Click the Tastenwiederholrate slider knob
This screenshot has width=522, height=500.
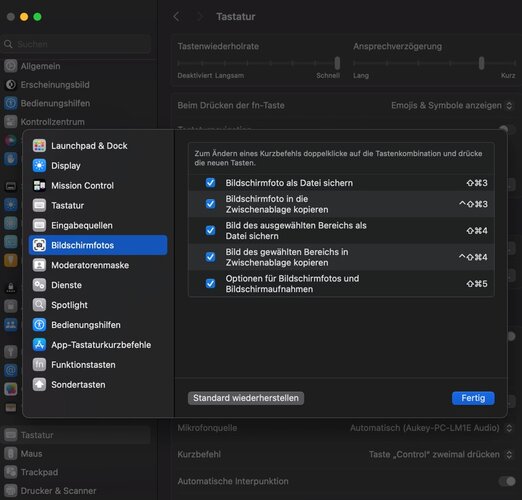pyautogui.click(x=337, y=63)
